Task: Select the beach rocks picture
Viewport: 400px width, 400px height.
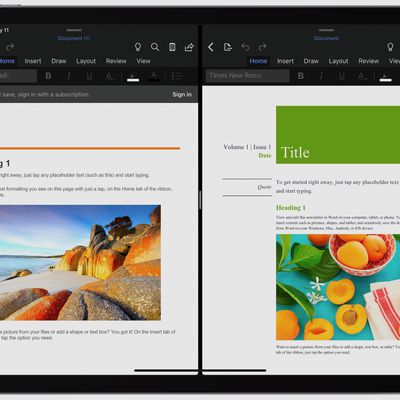Action: coord(80,263)
